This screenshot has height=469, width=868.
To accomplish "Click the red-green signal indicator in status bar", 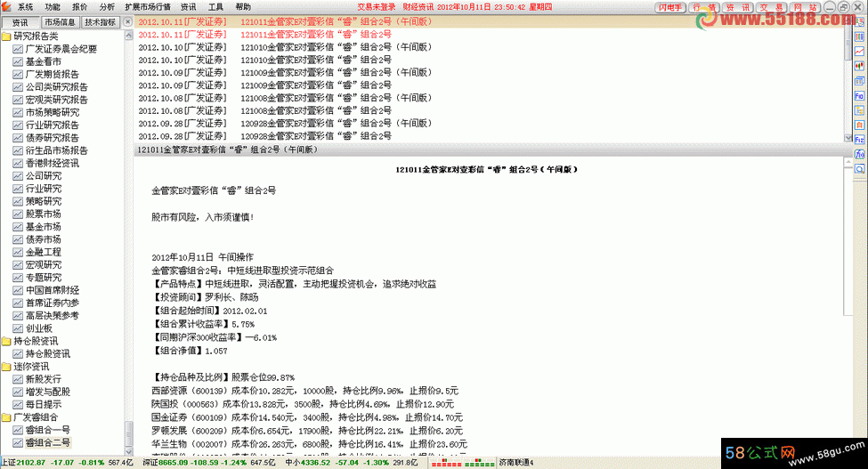I will (463, 463).
